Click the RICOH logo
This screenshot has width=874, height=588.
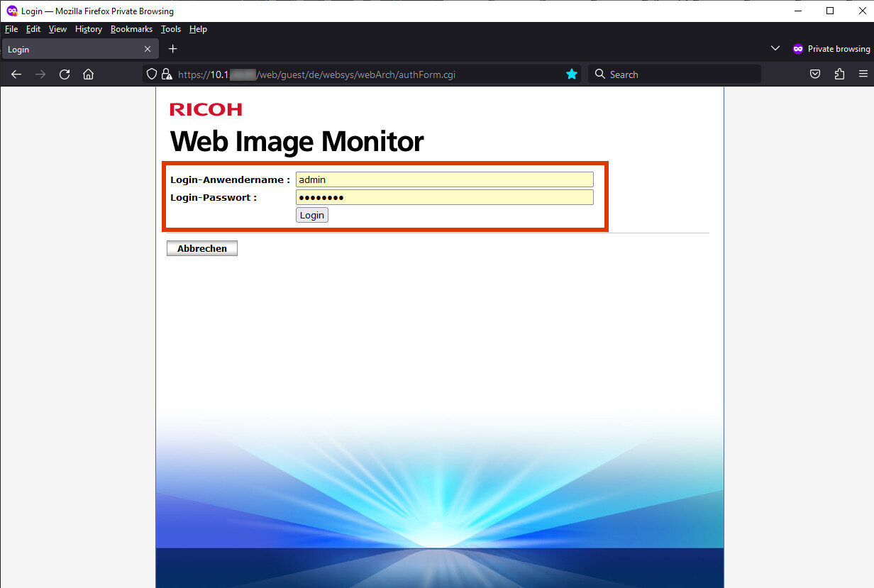click(206, 109)
